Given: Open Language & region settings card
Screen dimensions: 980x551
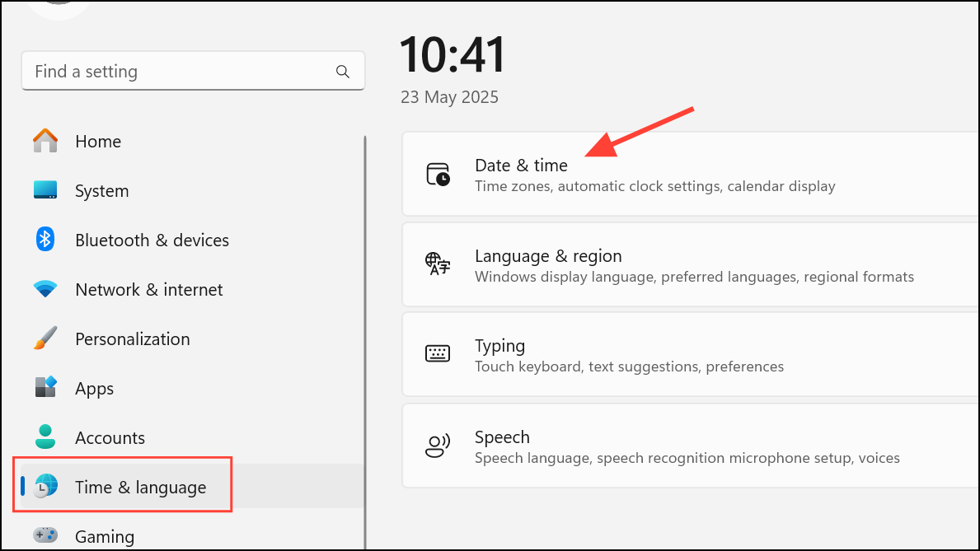Looking at the screenshot, I should click(x=691, y=264).
